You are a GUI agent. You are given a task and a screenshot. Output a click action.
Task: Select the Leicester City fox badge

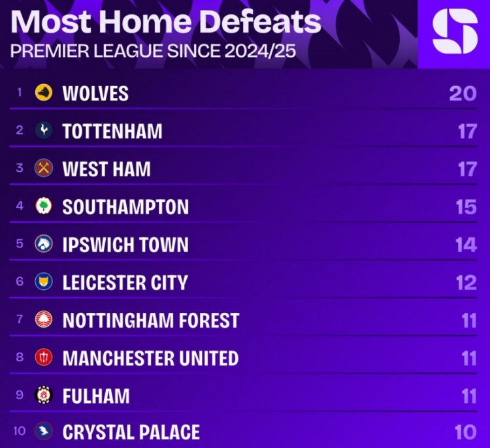[44, 282]
